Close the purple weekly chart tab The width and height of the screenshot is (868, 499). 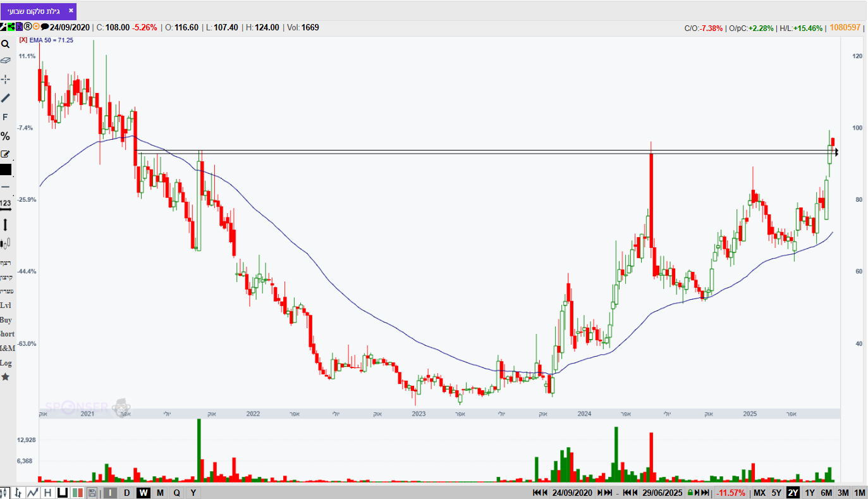tap(70, 11)
